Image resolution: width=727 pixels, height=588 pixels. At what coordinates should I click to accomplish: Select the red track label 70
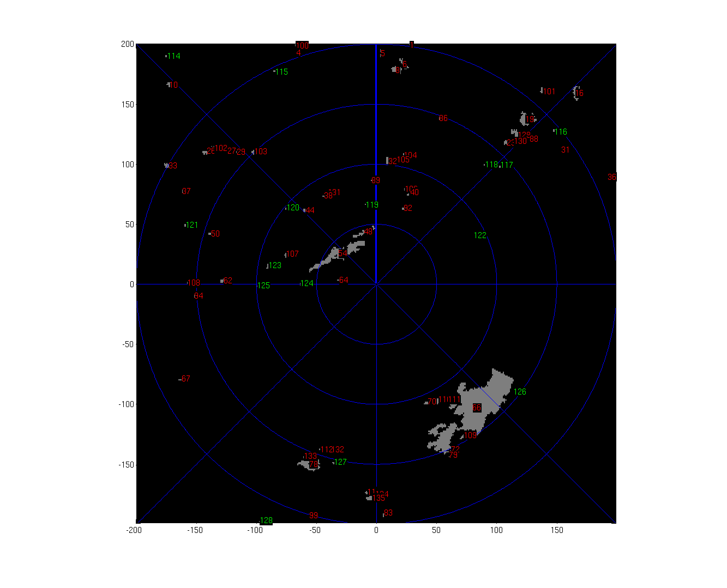coord(432,402)
